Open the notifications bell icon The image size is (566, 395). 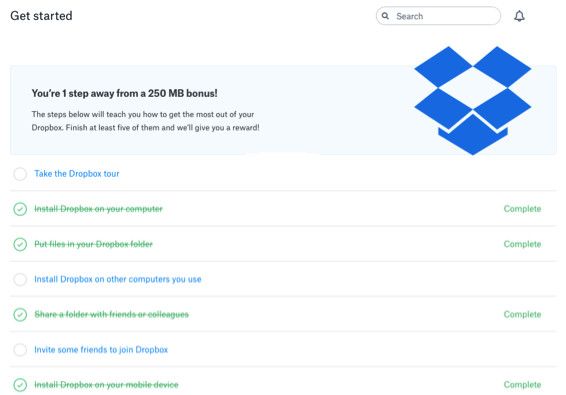519,16
